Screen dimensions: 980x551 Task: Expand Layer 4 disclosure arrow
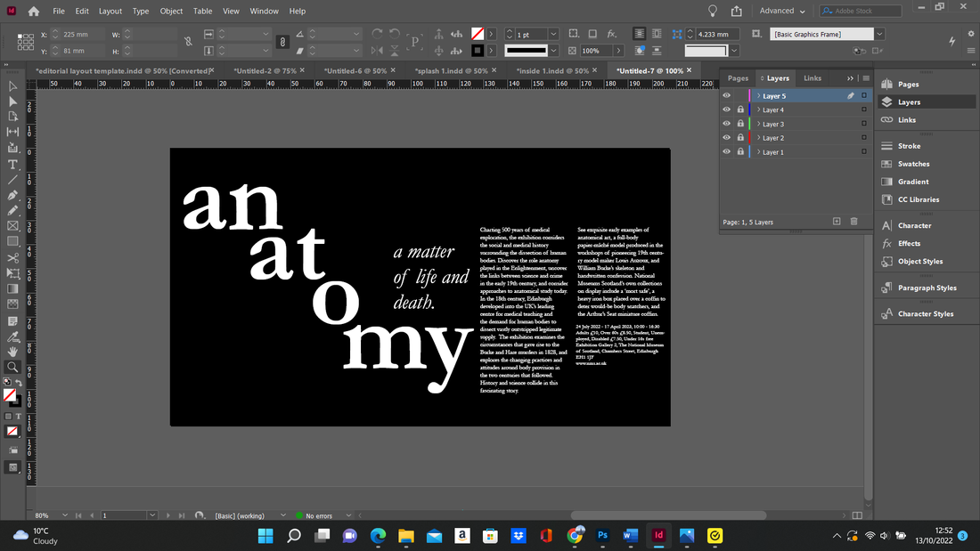pyautogui.click(x=759, y=109)
